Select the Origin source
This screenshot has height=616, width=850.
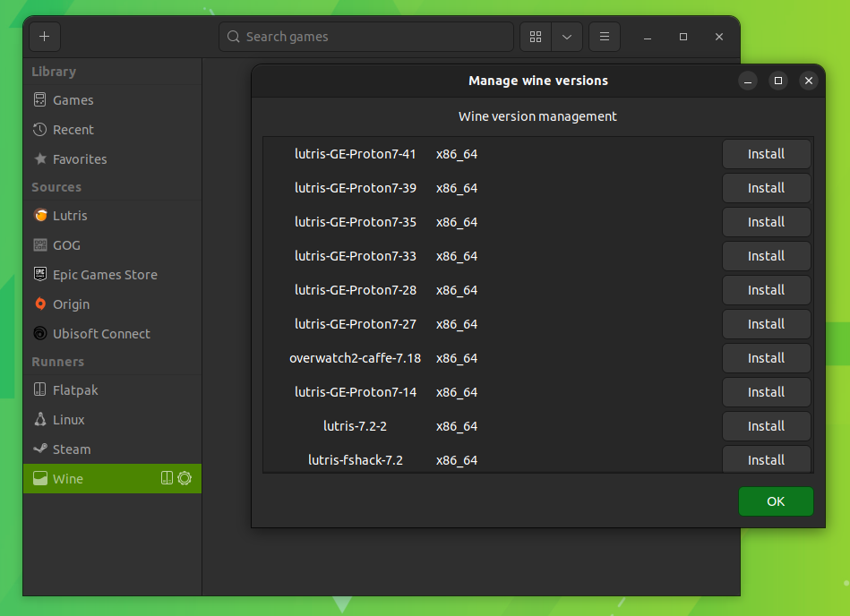click(x=112, y=304)
